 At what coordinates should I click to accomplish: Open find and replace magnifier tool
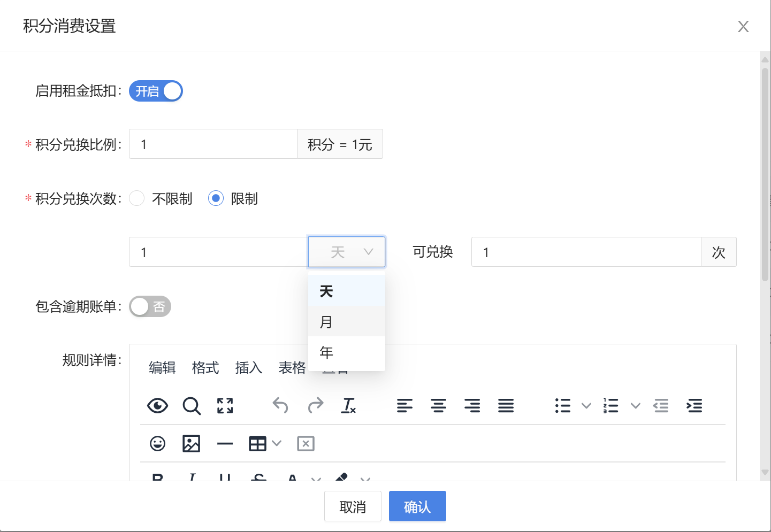click(192, 406)
